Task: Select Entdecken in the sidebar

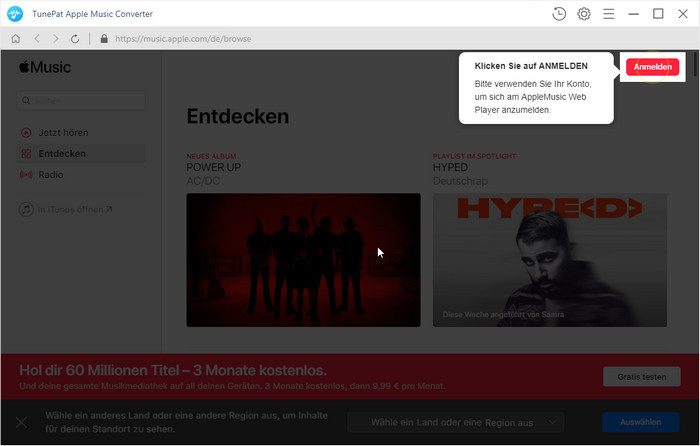Action: pyautogui.click(x=81, y=154)
